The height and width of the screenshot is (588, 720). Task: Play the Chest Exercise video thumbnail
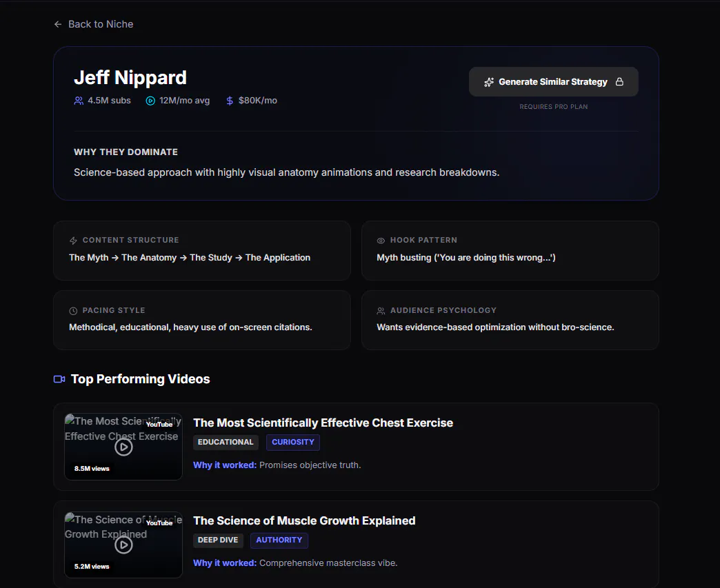click(123, 447)
